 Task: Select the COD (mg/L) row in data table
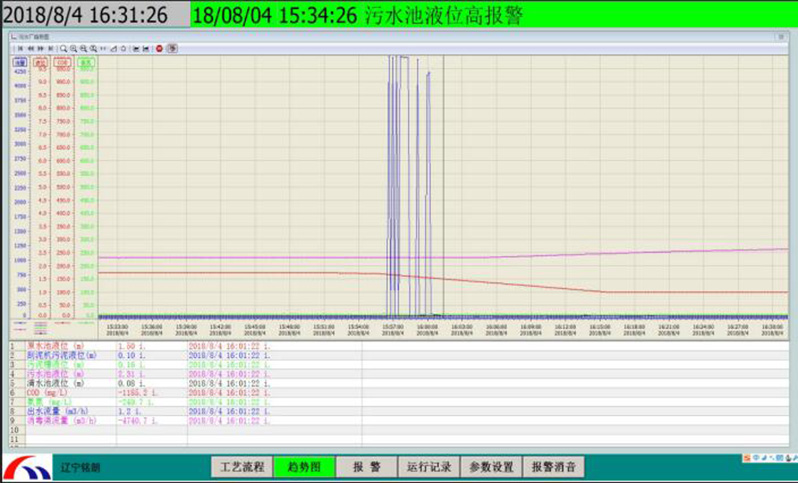(x=60, y=394)
